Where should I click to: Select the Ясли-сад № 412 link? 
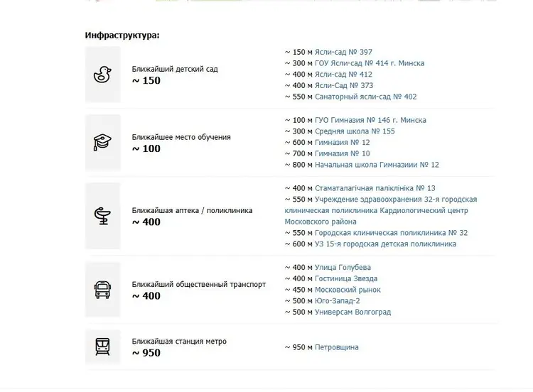343,75
